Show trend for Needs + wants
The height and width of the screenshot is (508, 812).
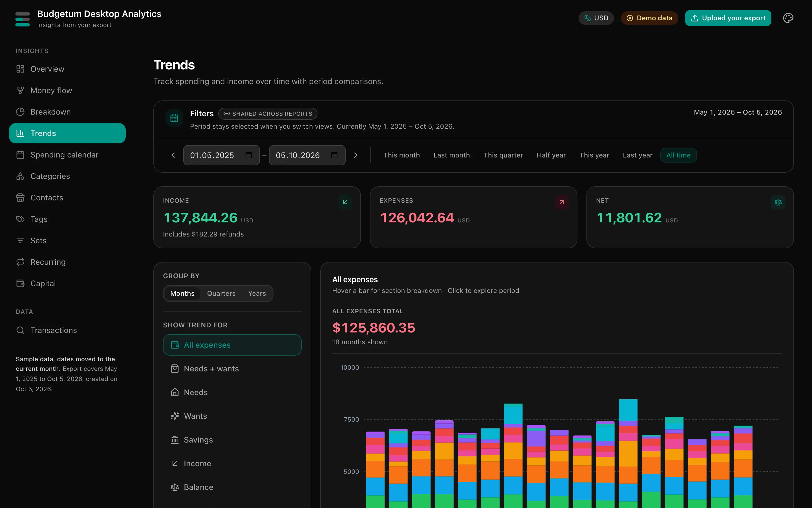[x=232, y=369]
